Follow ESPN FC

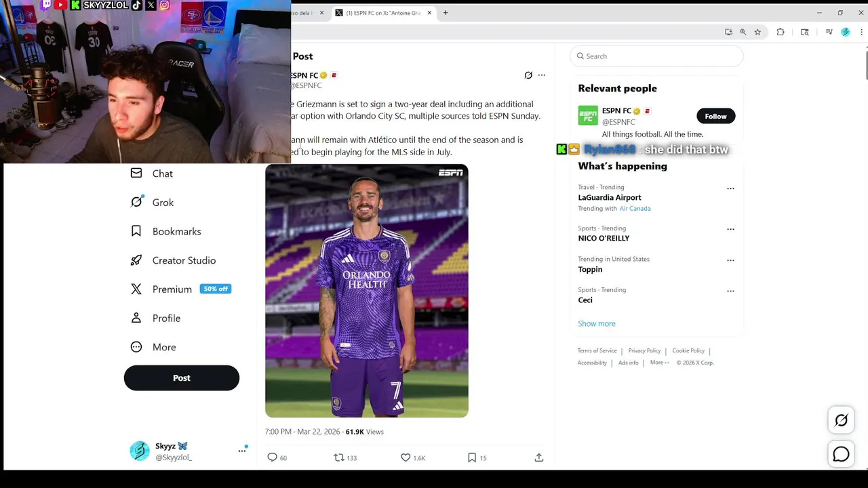point(715,117)
